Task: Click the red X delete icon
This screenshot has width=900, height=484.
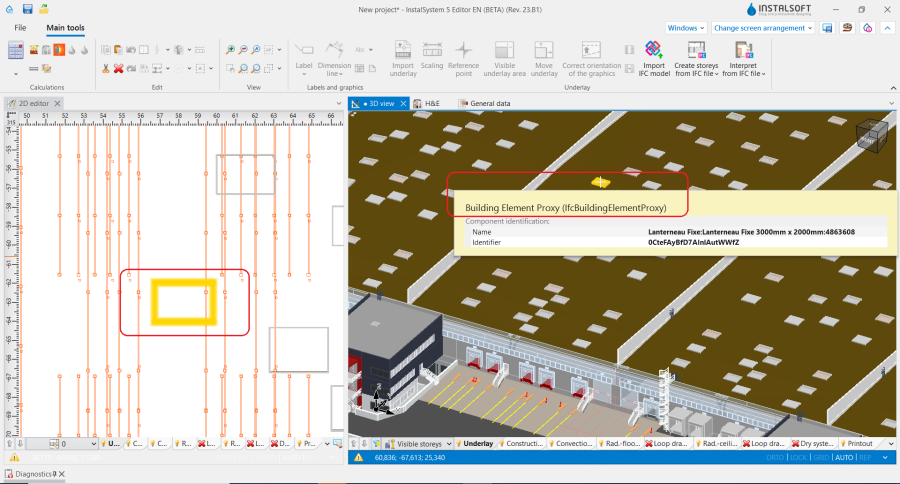Action: click(118, 68)
